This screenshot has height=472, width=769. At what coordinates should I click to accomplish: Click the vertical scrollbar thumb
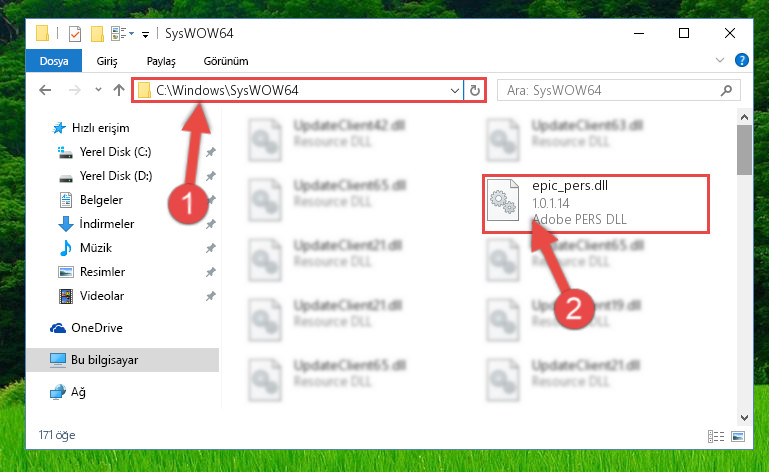click(x=744, y=150)
